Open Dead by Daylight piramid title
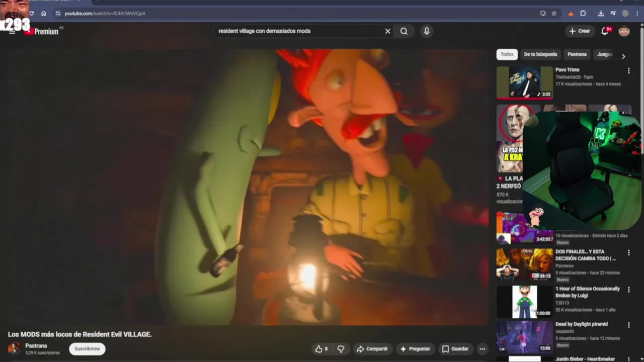The height and width of the screenshot is (362, 644). [582, 324]
